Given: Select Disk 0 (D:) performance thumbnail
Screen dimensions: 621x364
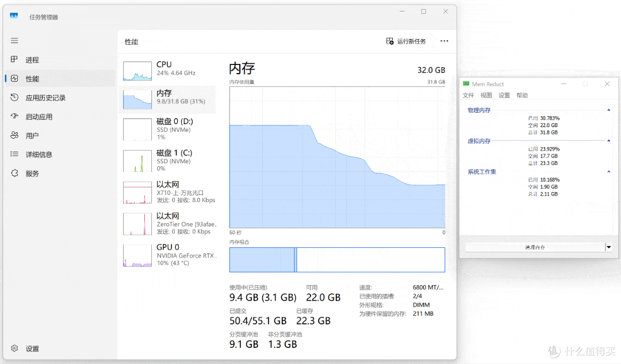Looking at the screenshot, I should pyautogui.click(x=137, y=129).
